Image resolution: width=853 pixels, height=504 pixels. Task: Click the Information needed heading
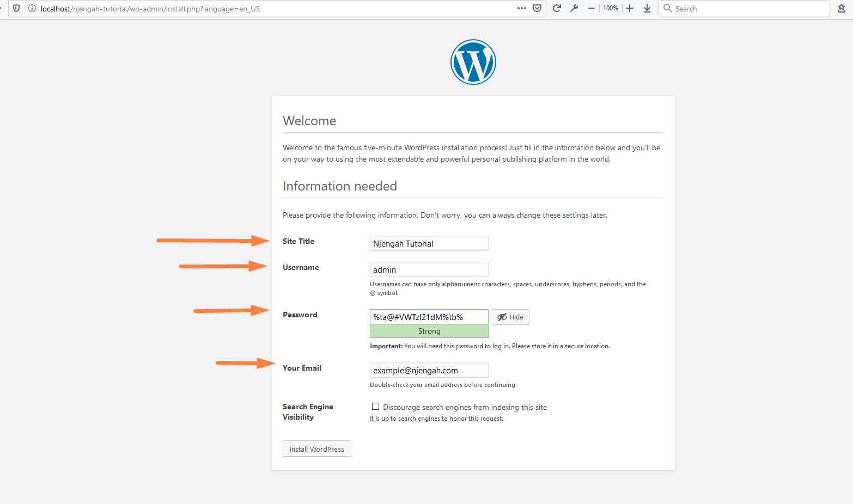tap(340, 186)
